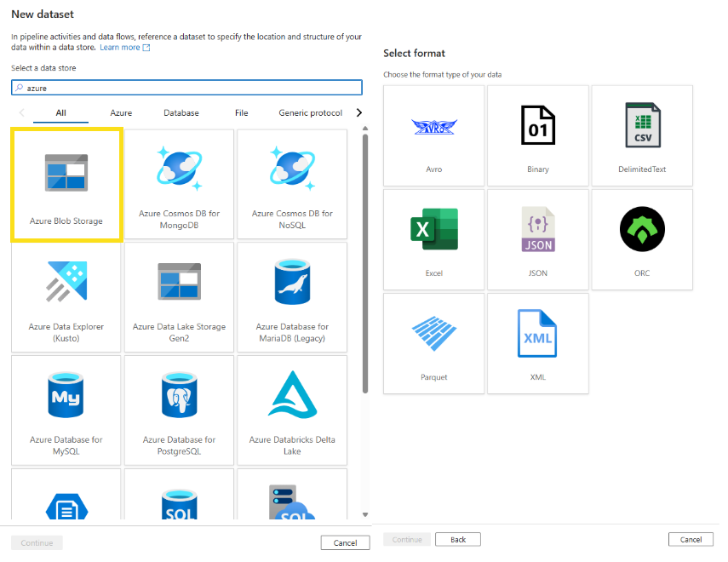Open the external link icon after Learn more

[146, 48]
